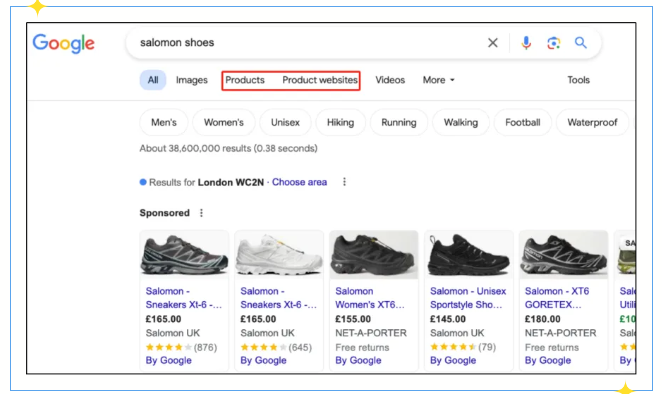This screenshot has width=662, height=394.
Task: Click the Choose area link
Action: 299,182
